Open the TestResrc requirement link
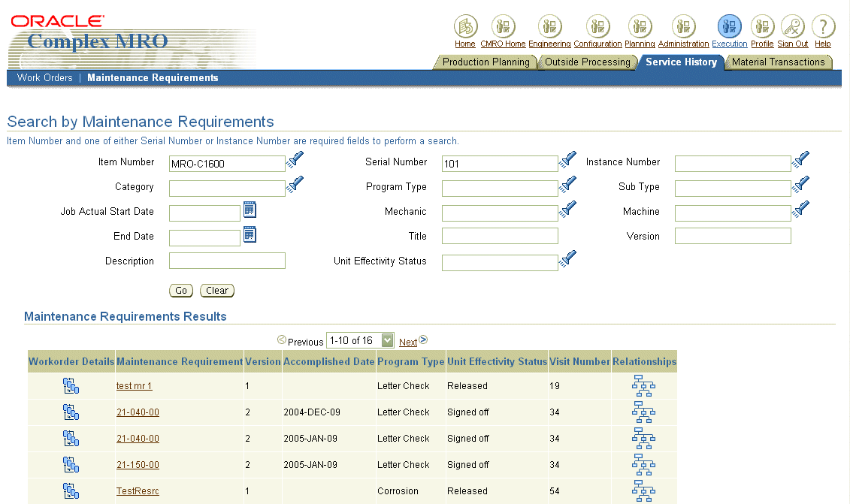Screen dimensions: 850x504 (x=138, y=491)
